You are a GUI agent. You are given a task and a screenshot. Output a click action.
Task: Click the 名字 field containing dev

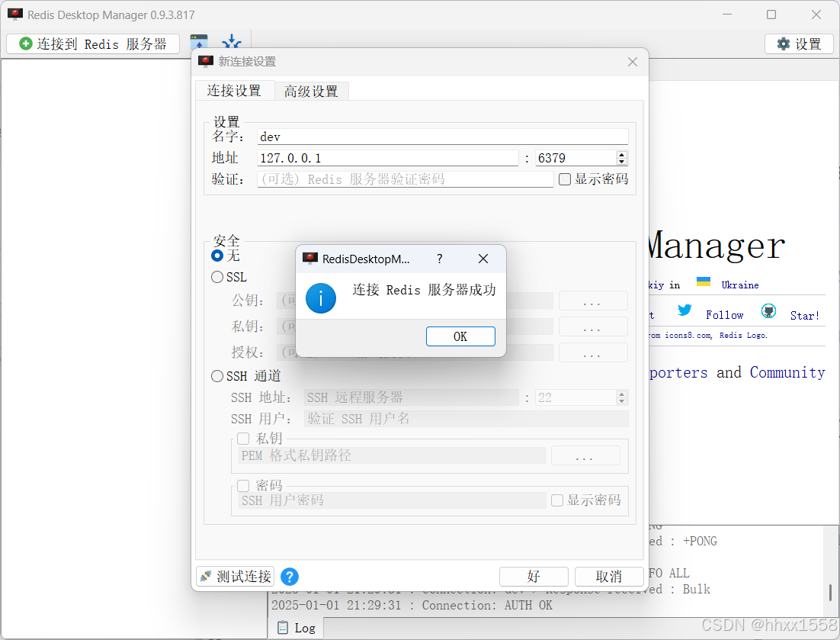click(x=443, y=137)
